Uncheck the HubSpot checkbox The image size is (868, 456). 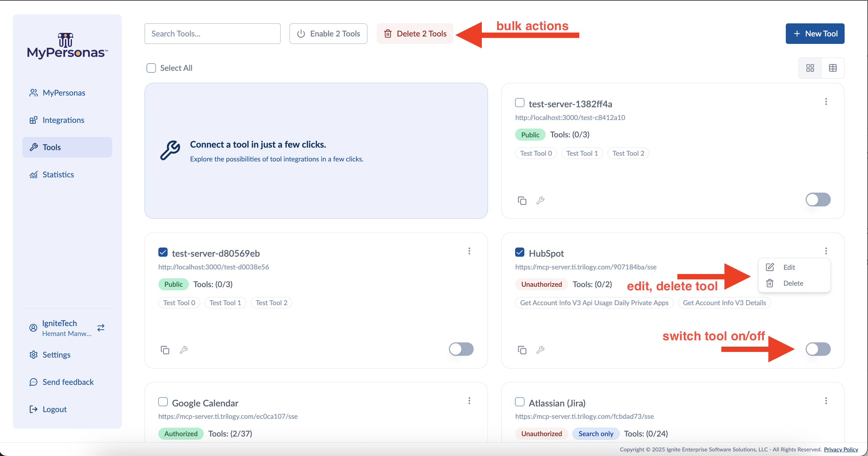pos(520,252)
